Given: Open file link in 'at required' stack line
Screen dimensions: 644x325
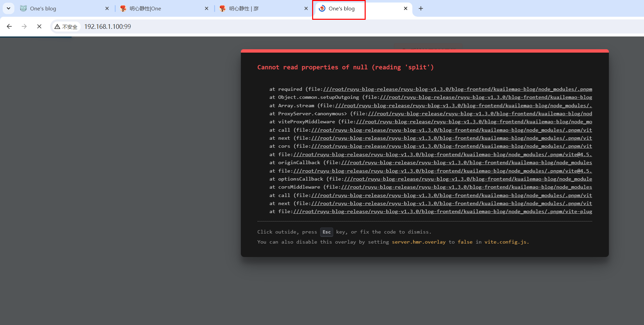Looking at the screenshot, I should pos(458,89).
